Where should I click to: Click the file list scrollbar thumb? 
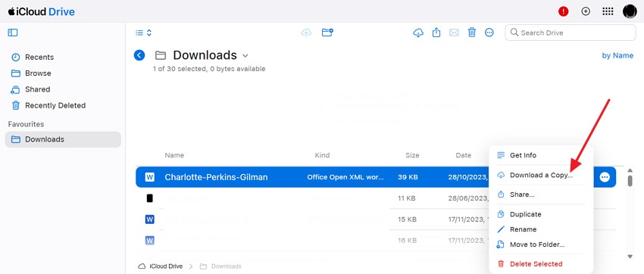(630, 180)
